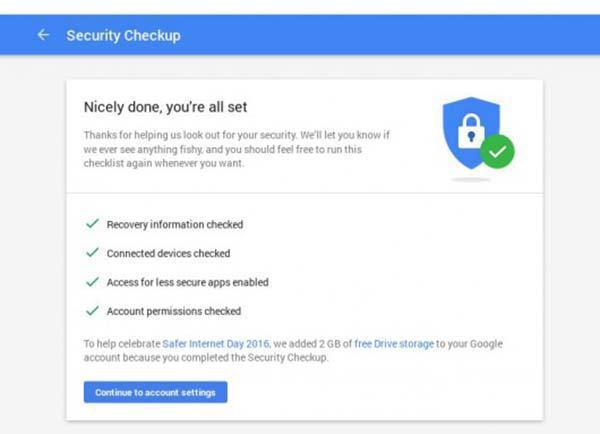Click checkmark beside Account permissions checked
Image resolution: width=600 pixels, height=434 pixels.
coord(92,310)
